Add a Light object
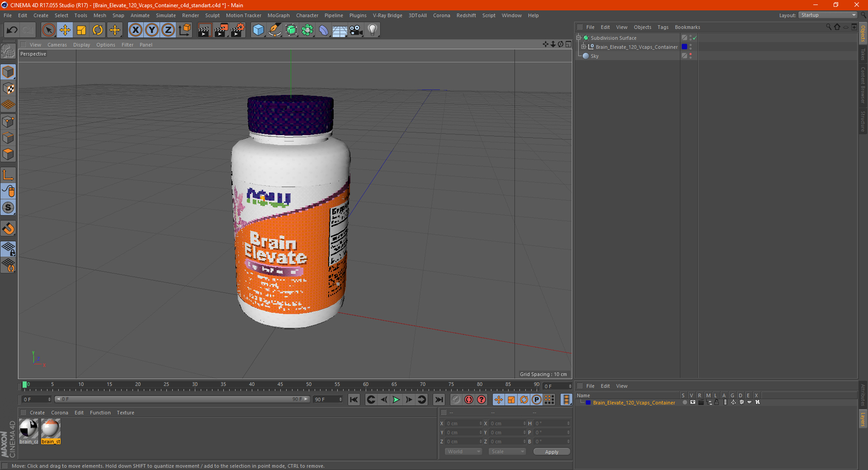This screenshot has height=470, width=868. tap(373, 30)
